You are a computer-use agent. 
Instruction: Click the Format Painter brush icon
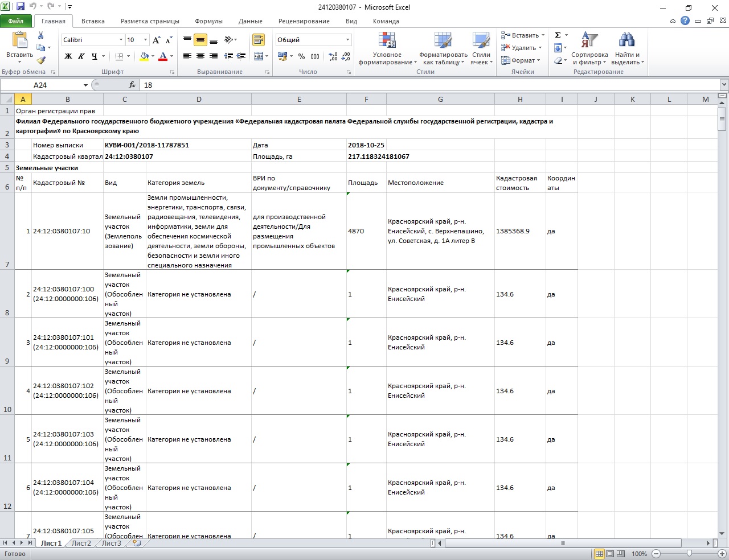pos(41,60)
